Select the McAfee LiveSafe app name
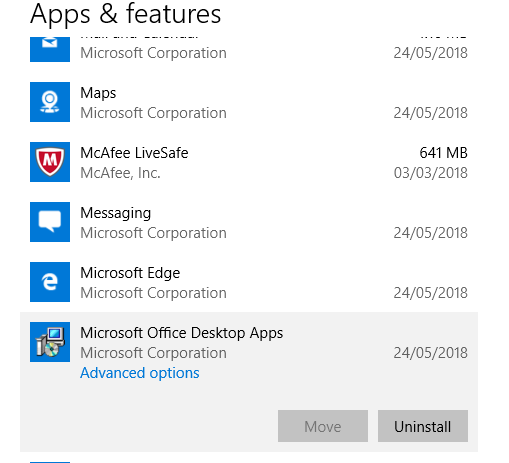509x463 pixels. [134, 153]
